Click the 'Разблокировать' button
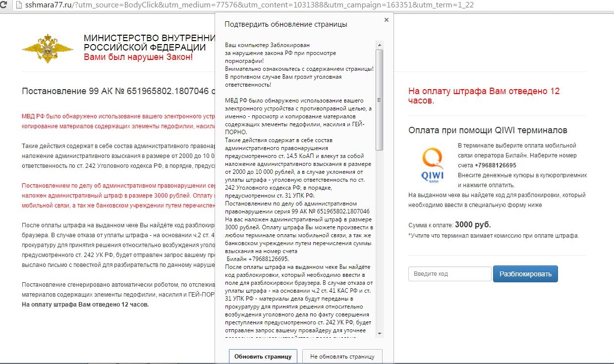This screenshot has width=614, height=364. 525,274
